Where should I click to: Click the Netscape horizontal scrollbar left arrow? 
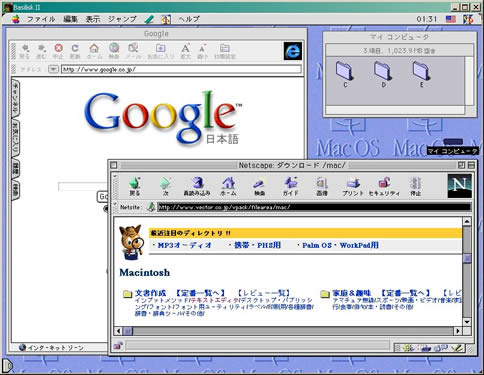[x=118, y=331]
